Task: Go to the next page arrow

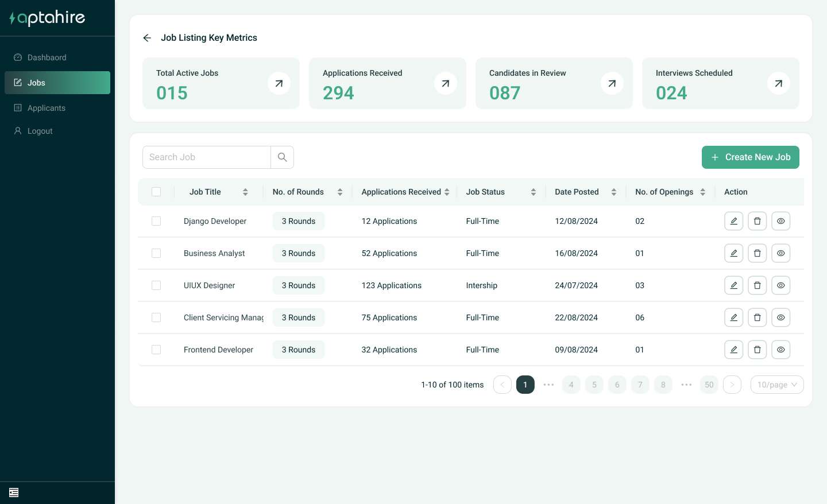Action: [x=732, y=385]
